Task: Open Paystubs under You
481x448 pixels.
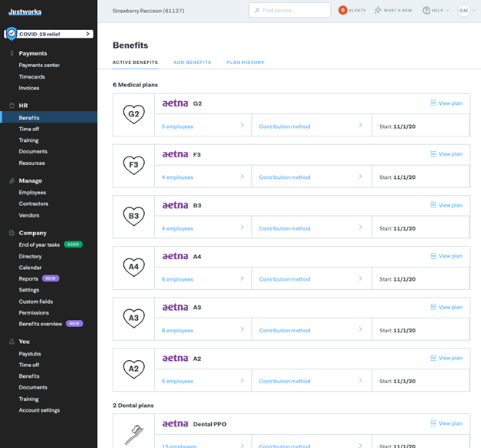Action: tap(30, 354)
